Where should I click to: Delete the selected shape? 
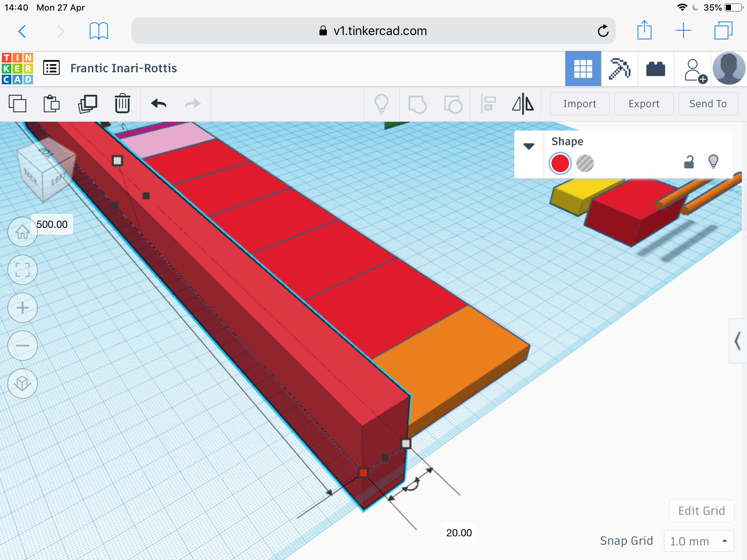coord(122,104)
